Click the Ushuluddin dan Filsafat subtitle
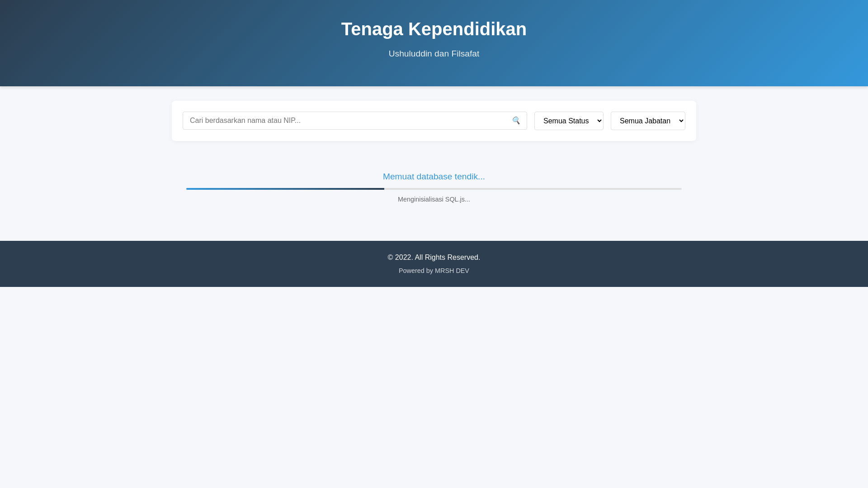868x488 pixels. click(x=434, y=54)
